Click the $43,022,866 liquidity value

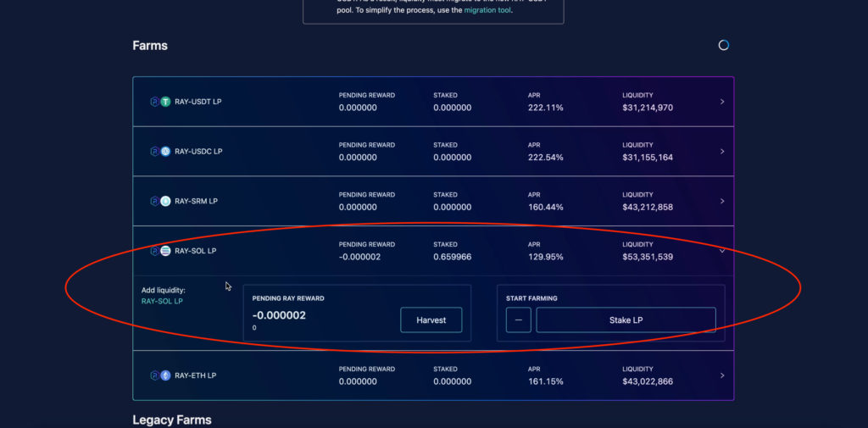point(648,381)
